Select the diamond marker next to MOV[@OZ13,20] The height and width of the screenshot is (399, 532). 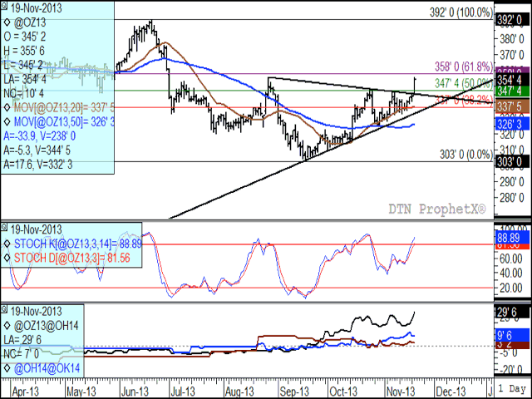click(7, 107)
